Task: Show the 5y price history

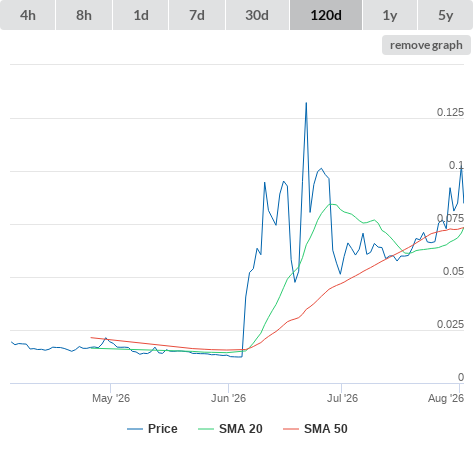Action: pos(445,15)
